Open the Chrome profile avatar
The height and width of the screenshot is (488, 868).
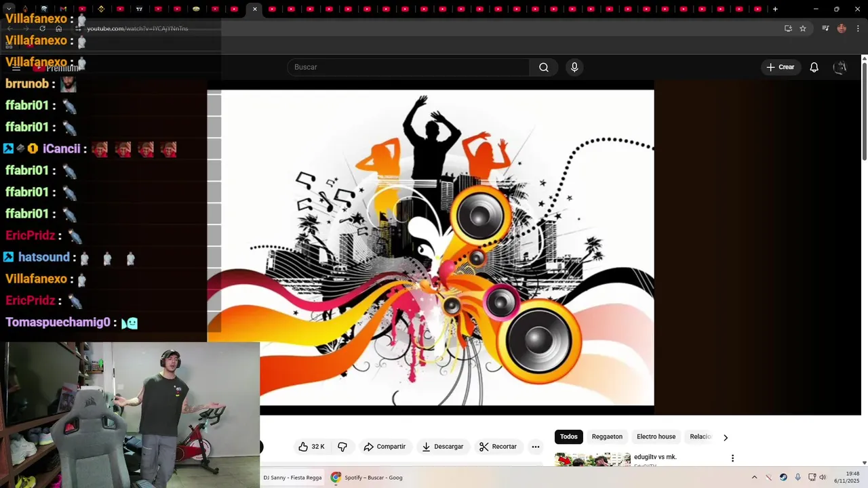842,28
